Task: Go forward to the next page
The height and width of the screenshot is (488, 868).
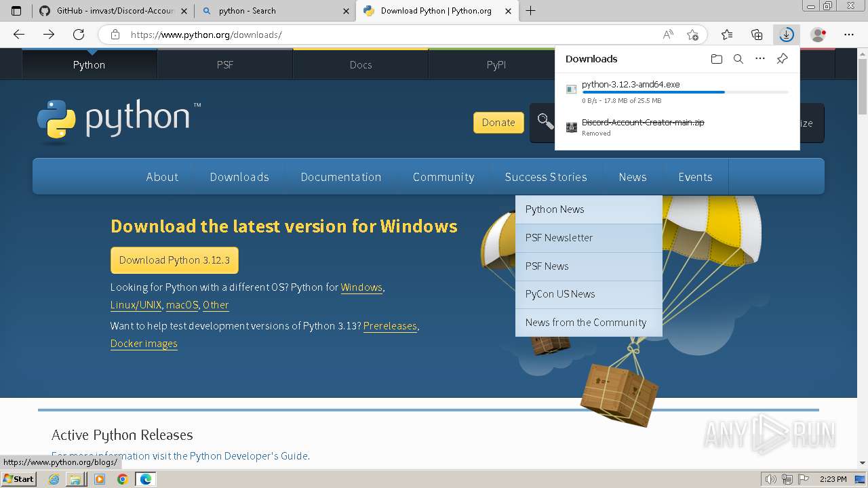Action: 49,35
